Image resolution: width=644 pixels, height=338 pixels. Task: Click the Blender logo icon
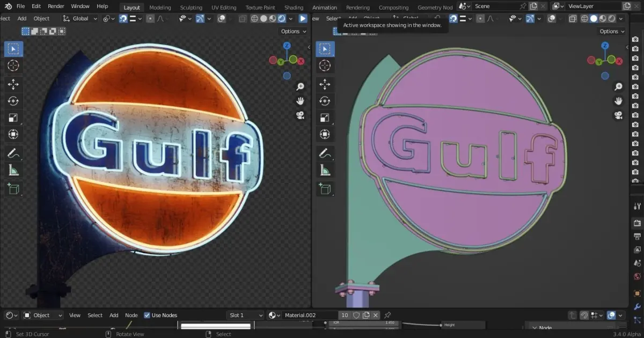pyautogui.click(x=7, y=6)
